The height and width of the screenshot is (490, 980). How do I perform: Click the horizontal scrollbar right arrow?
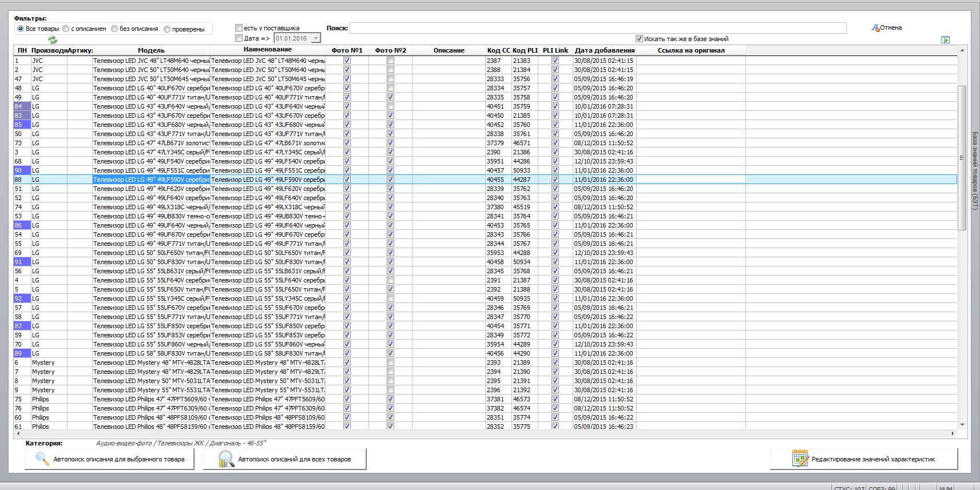[953, 433]
